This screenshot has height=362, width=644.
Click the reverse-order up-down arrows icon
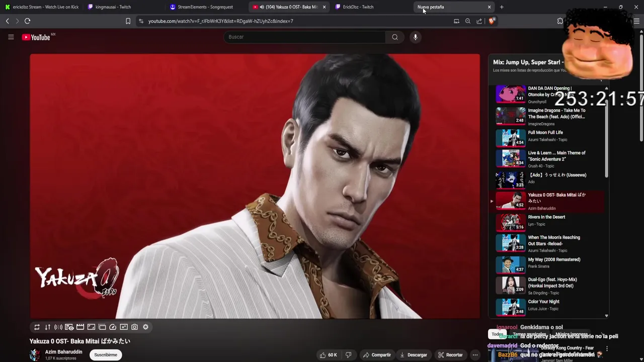pos(47,327)
